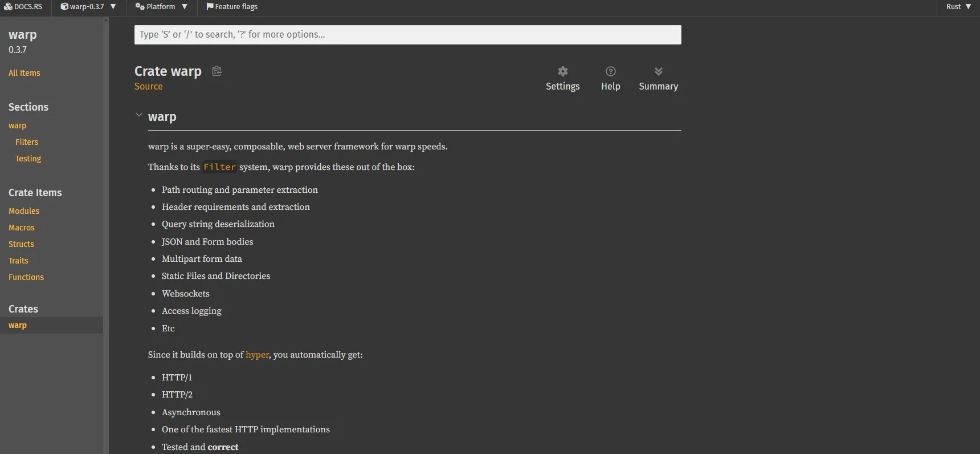Click 'Static Files and Directories' list item
Image resolution: width=980 pixels, height=454 pixels.
[x=216, y=276]
